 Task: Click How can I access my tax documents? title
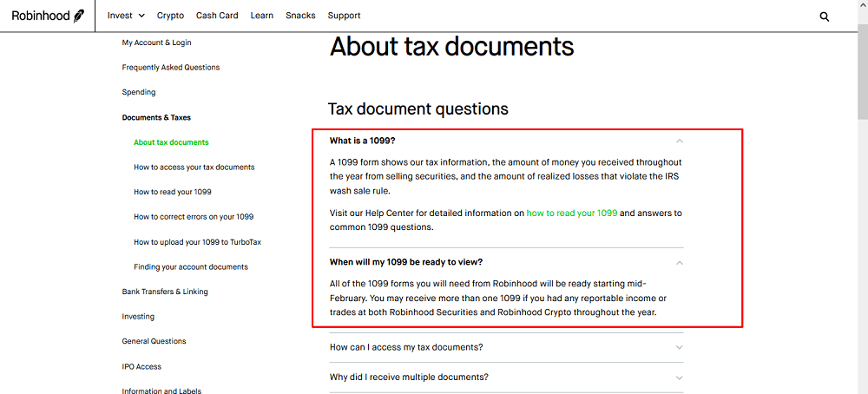click(406, 347)
